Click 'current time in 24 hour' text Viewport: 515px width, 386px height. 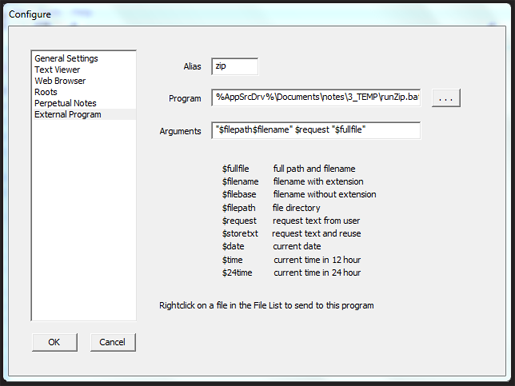[x=317, y=273]
